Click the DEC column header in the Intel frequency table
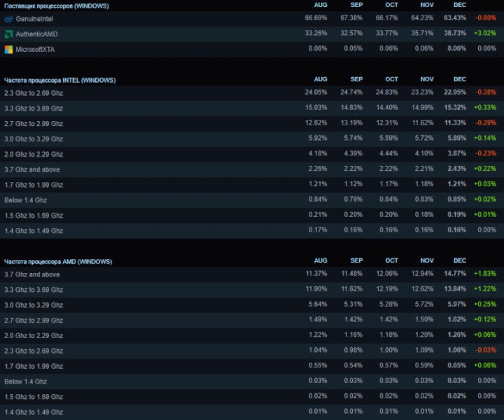The height and width of the screenshot is (420, 504). pos(459,80)
